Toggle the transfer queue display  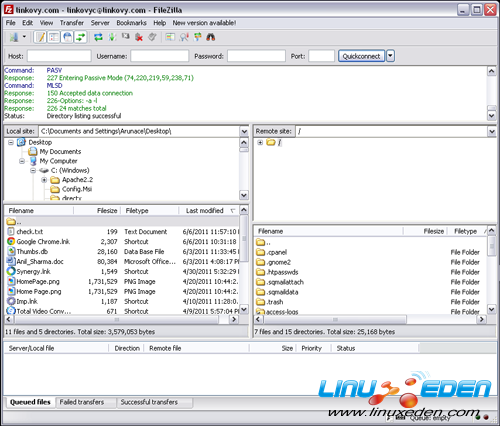[x=81, y=37]
